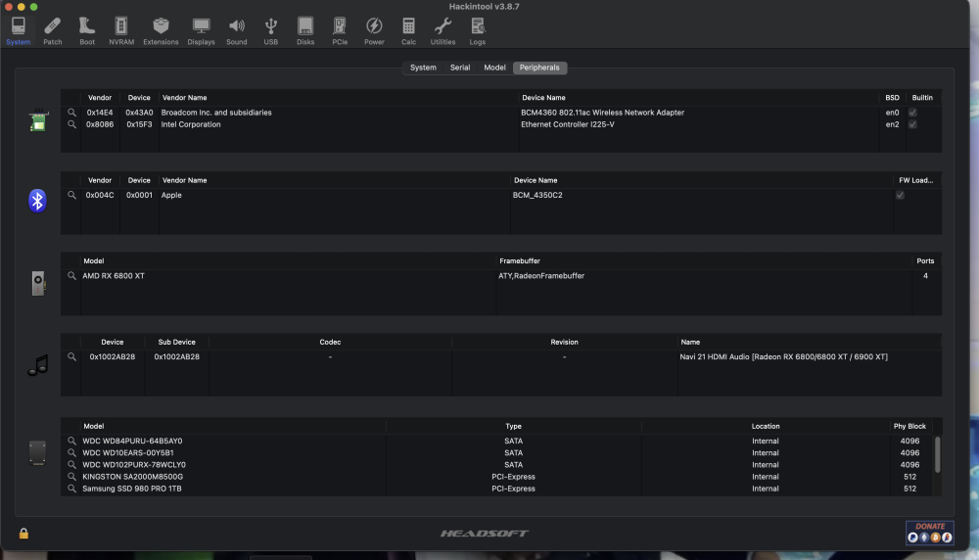Switch to the System tab
The width and height of the screenshot is (979, 560).
pyautogui.click(x=423, y=68)
